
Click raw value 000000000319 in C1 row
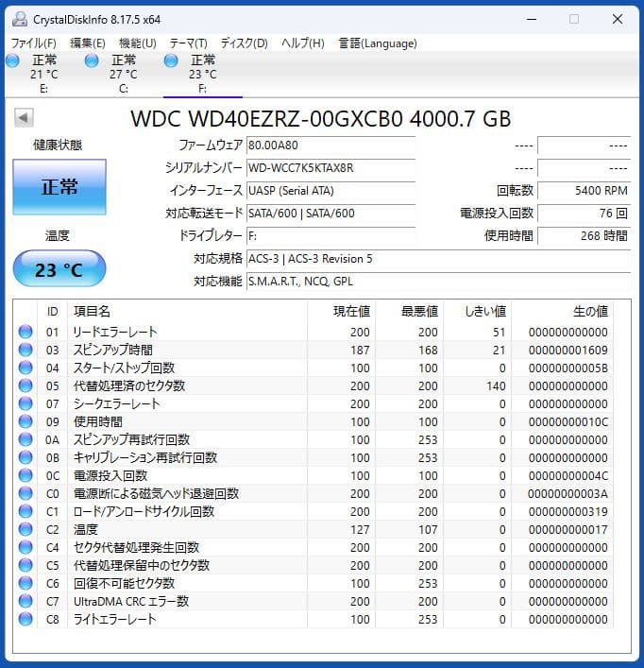click(x=568, y=511)
